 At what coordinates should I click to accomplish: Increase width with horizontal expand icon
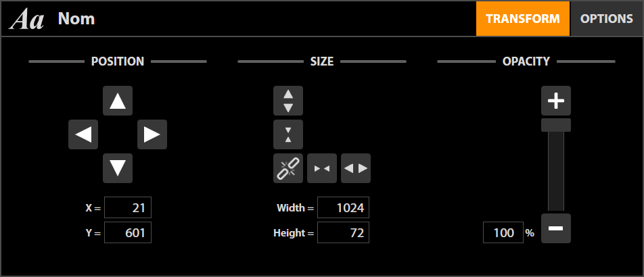[x=356, y=168]
